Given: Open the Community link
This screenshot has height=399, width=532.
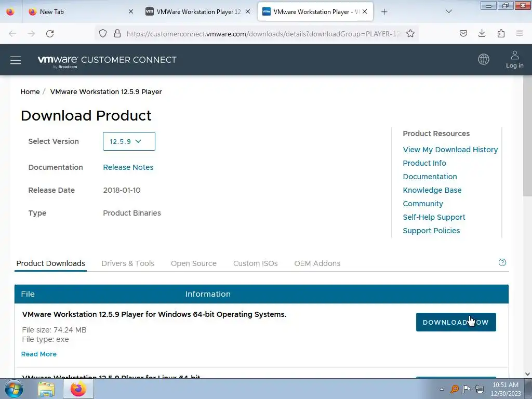Looking at the screenshot, I should (423, 204).
